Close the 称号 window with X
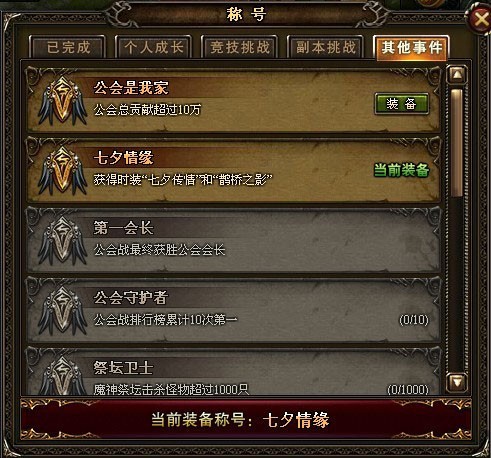 pos(481,20)
